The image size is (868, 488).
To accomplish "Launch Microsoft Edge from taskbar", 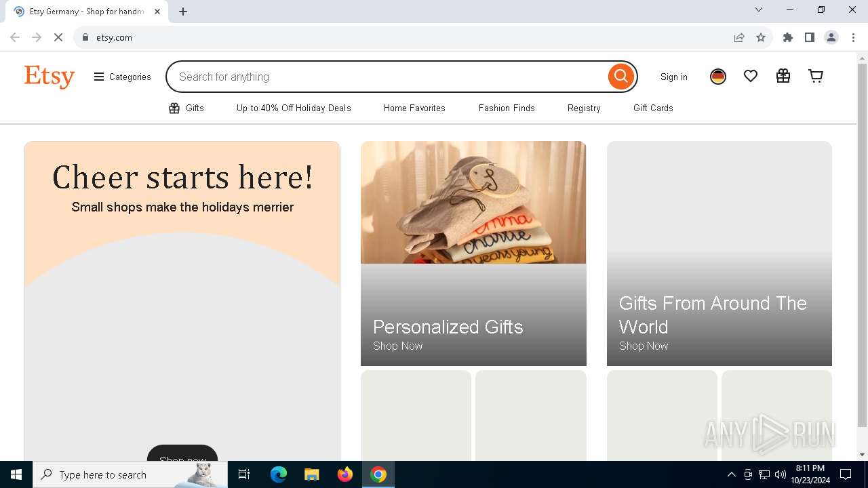I will [x=279, y=474].
